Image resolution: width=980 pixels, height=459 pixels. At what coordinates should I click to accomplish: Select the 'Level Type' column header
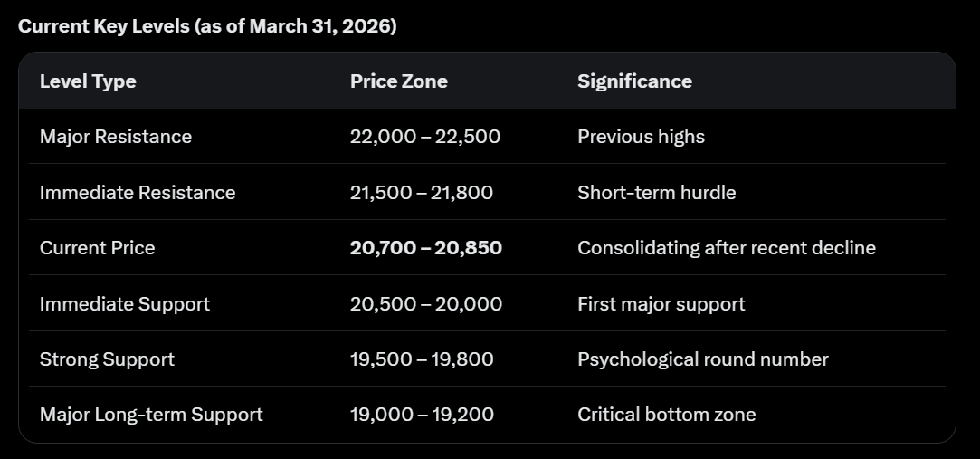pyautogui.click(x=88, y=81)
